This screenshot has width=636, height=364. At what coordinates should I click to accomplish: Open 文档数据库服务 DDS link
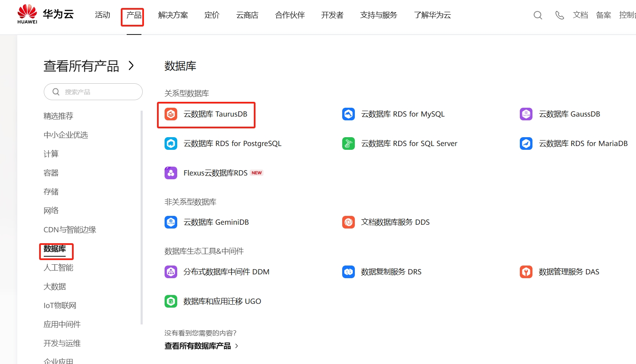(395, 222)
